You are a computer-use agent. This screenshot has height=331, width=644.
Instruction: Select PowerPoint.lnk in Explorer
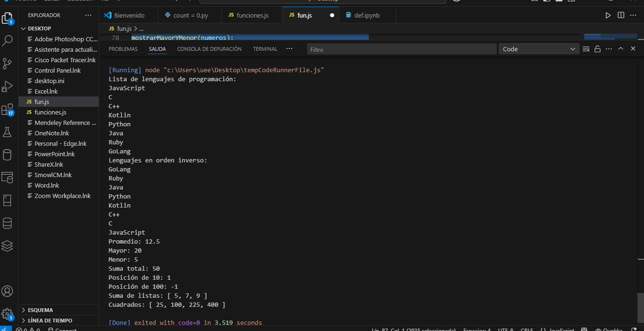pyautogui.click(x=59, y=154)
